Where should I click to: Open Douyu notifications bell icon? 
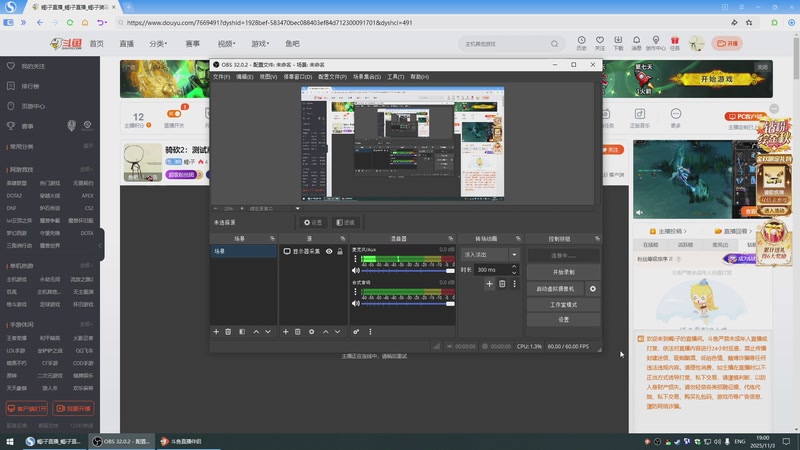coord(637,43)
